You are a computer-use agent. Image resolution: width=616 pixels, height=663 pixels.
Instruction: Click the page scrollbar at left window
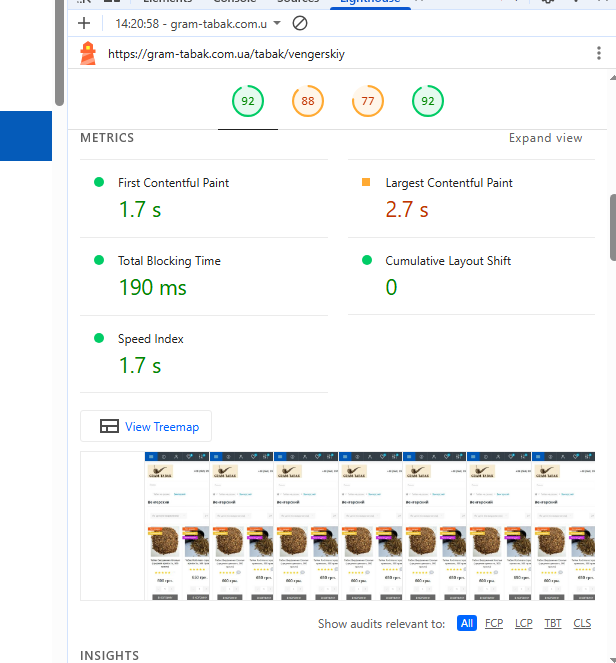tap(59, 53)
